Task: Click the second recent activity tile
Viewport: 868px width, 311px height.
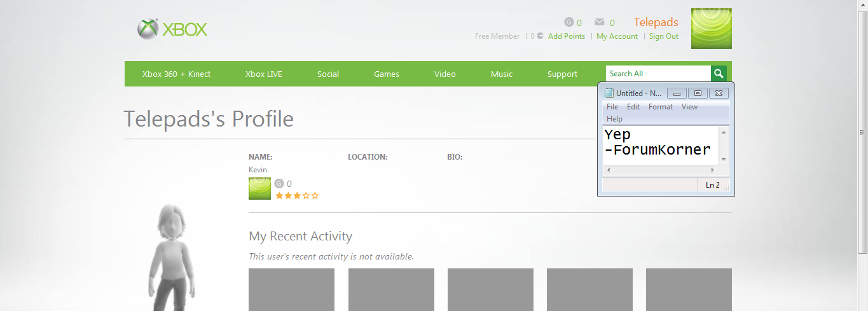Action: [x=391, y=289]
